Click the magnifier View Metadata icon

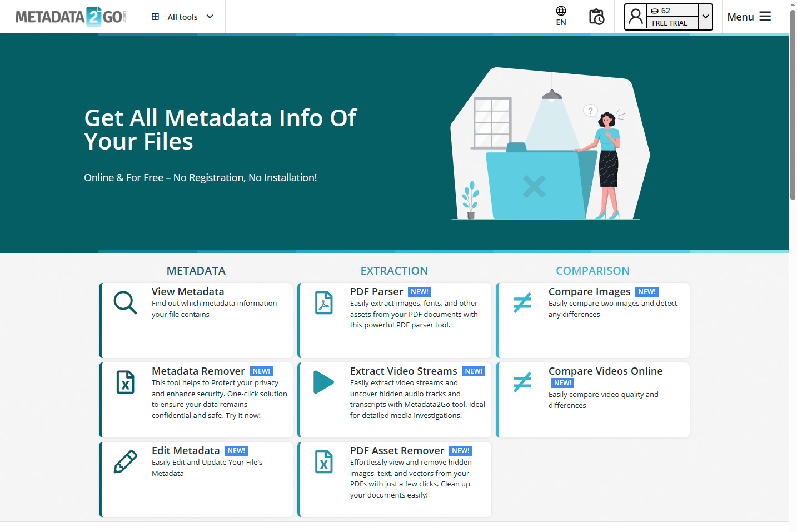(125, 302)
